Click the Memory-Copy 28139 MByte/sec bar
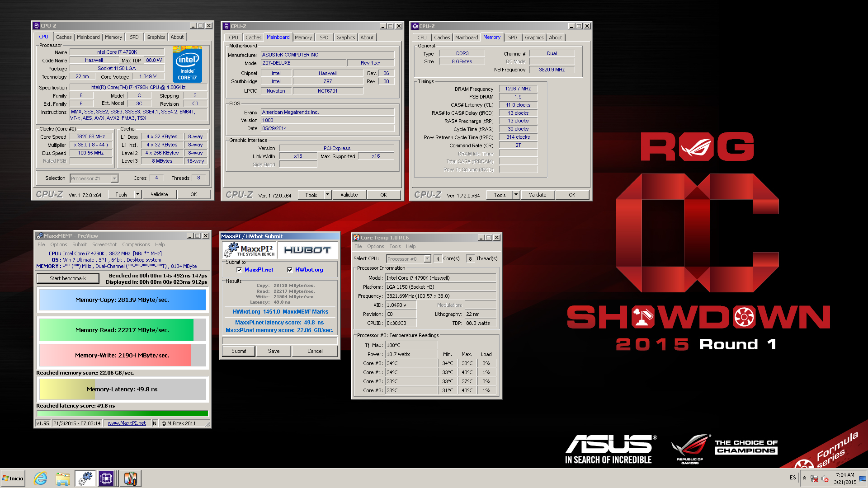 click(x=123, y=300)
